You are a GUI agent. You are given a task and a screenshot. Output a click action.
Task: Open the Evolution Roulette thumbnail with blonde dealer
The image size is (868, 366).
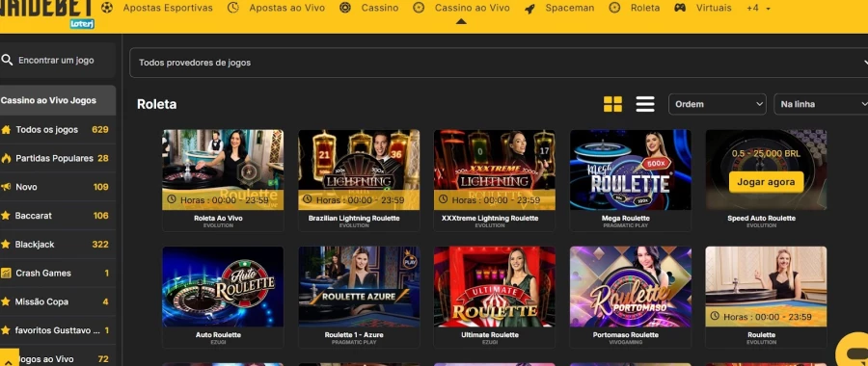coord(766,286)
